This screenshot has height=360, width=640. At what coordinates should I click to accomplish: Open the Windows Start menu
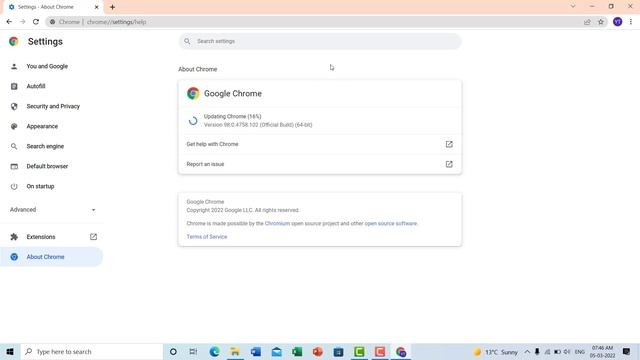pyautogui.click(x=10, y=351)
